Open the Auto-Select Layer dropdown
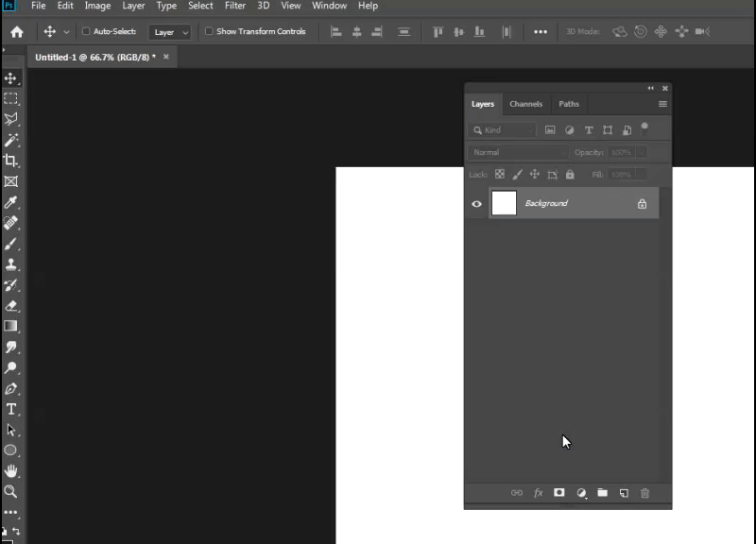Screen dimensions: 756x544 tap(171, 32)
